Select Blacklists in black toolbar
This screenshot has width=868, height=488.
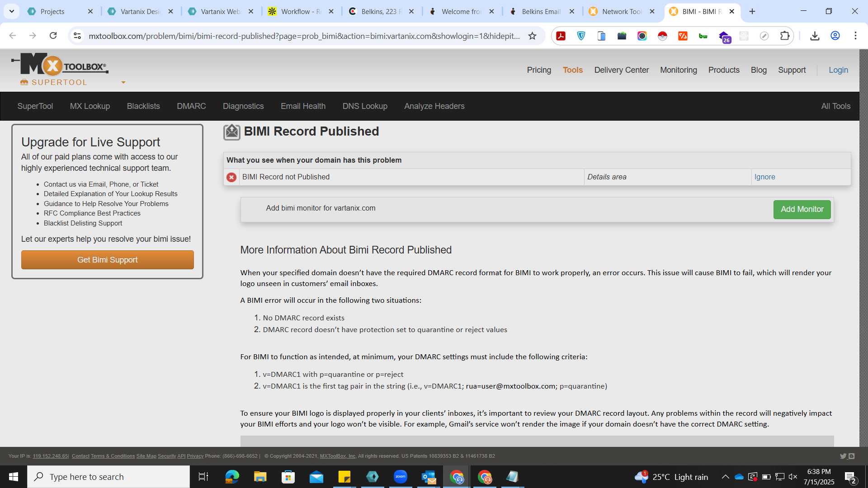tap(143, 106)
